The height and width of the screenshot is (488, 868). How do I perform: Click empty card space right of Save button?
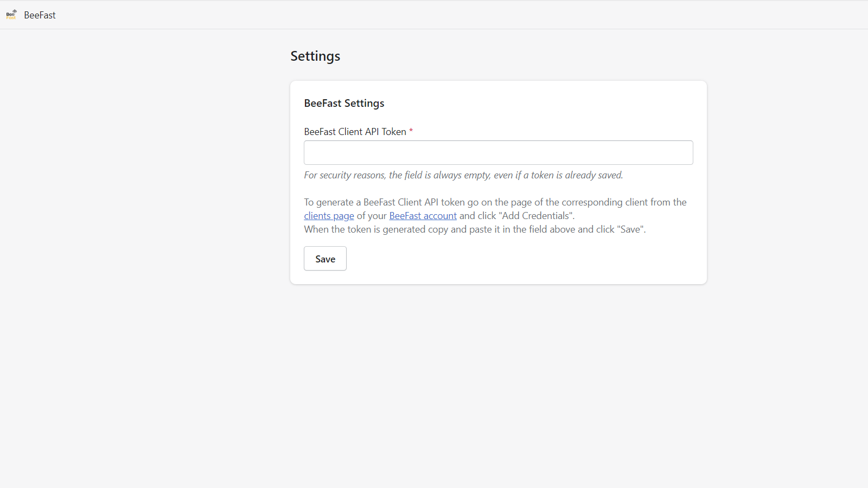(515, 259)
